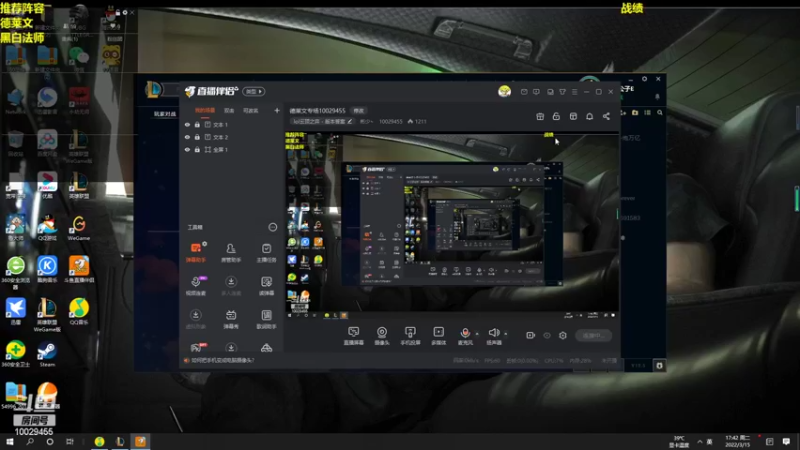Click the 修改 button beside the stream title

point(359,111)
